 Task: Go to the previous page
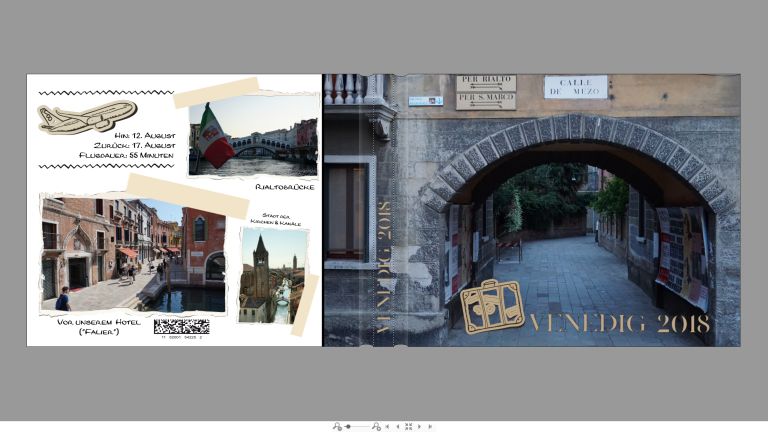coord(397,427)
